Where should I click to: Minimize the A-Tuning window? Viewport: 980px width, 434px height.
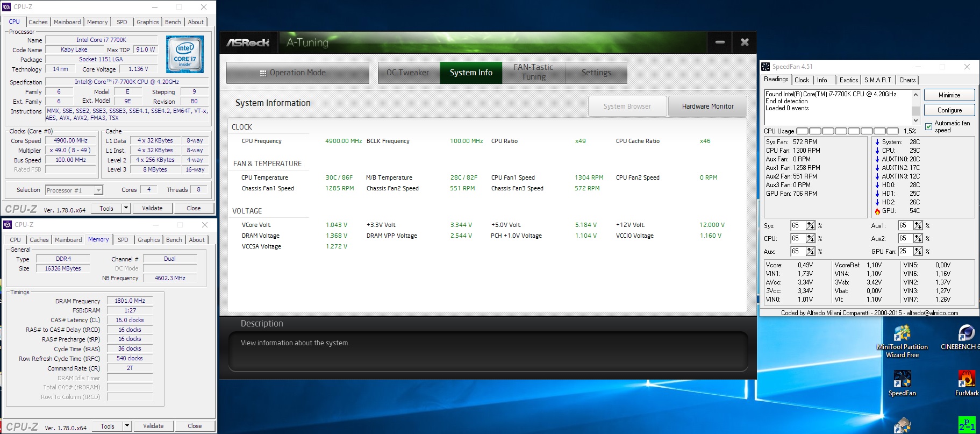click(720, 42)
